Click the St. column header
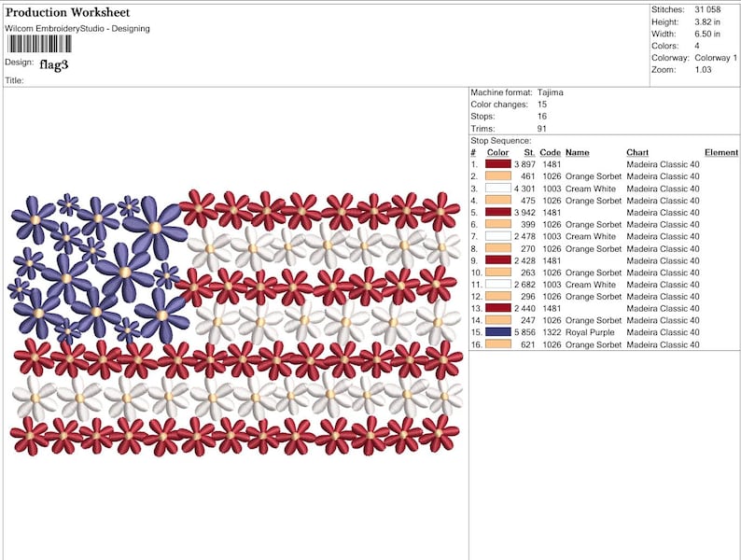 [529, 152]
